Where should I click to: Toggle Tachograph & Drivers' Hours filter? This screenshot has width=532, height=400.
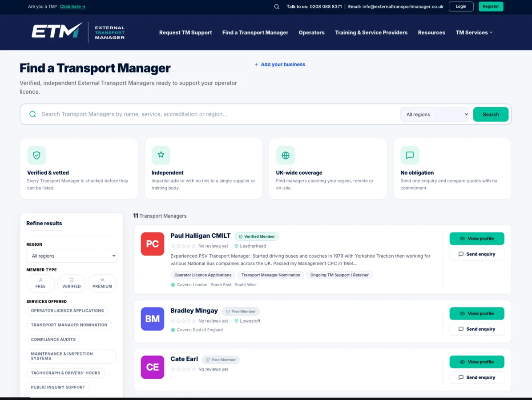click(65, 373)
